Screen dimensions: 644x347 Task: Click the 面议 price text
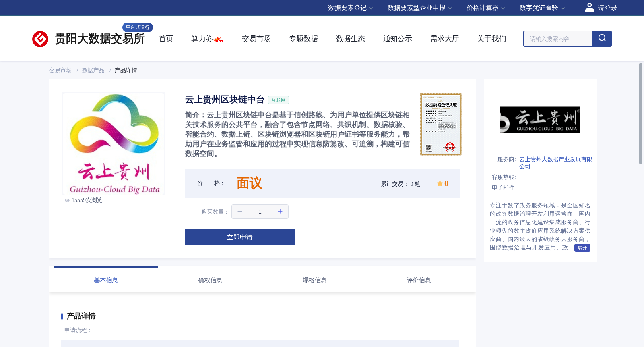tap(249, 183)
